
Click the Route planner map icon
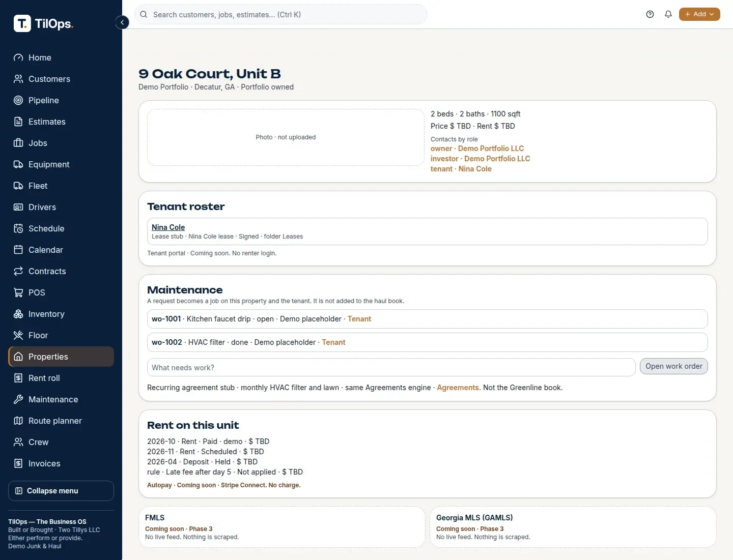coord(18,421)
